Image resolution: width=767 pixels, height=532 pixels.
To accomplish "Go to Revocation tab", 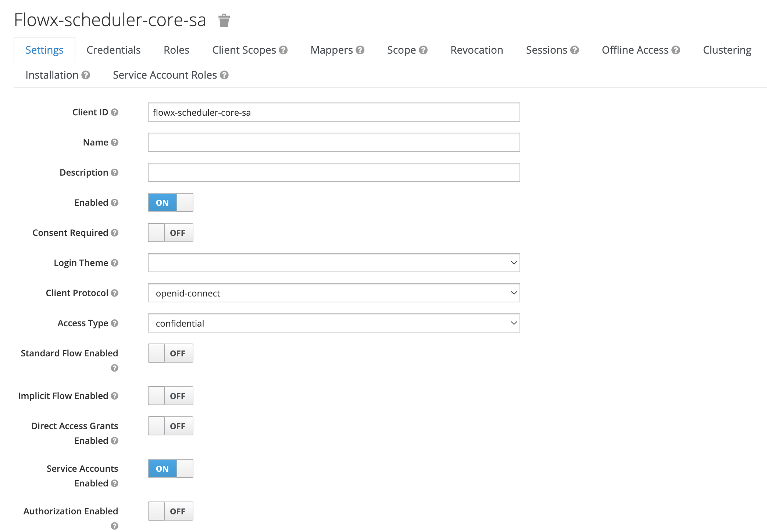I will pyautogui.click(x=477, y=50).
